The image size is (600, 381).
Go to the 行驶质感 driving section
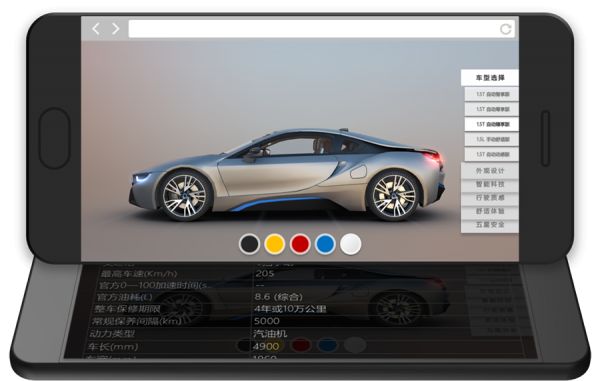pos(490,197)
